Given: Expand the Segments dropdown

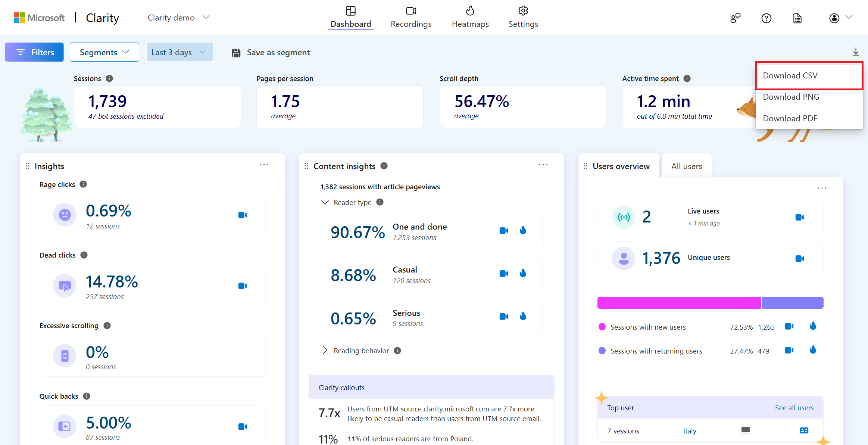Looking at the screenshot, I should click(104, 52).
